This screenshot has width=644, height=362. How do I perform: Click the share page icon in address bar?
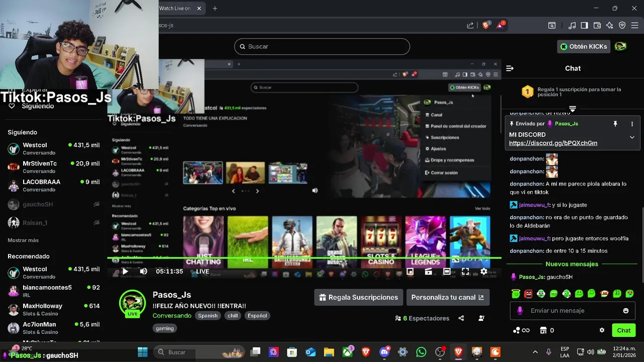470,25
